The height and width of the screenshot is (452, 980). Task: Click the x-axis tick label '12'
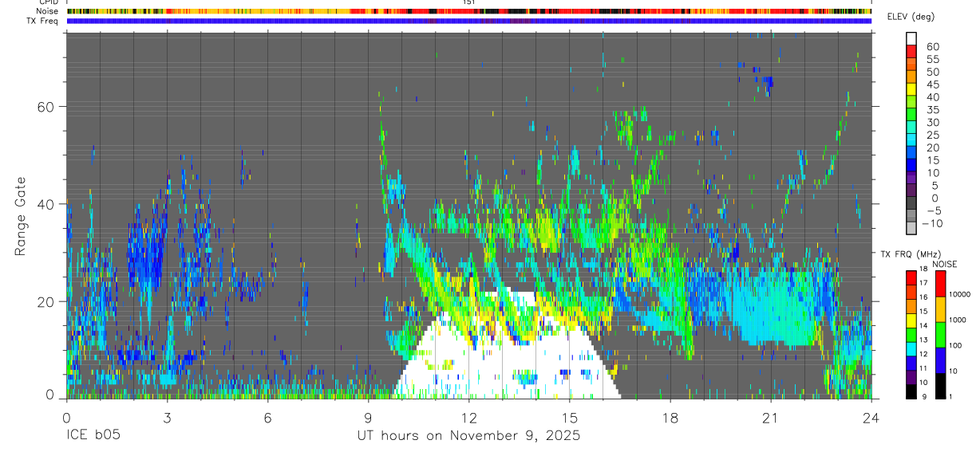click(468, 417)
